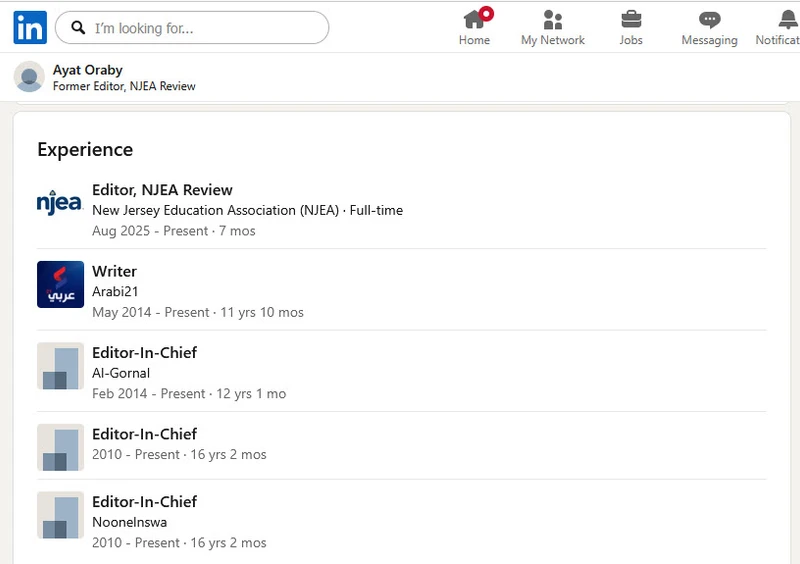
Task: Click the Home red notification badge
Action: click(486, 14)
